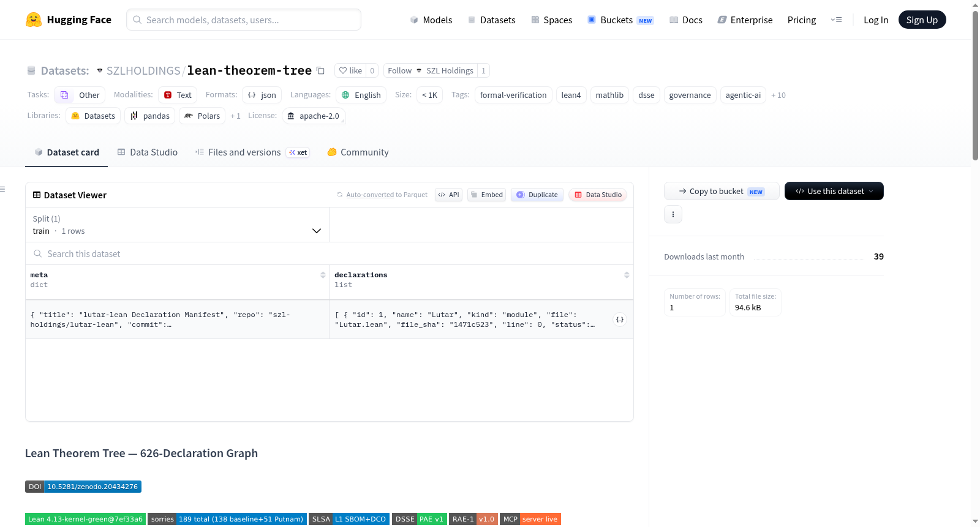Click the Hugging Face logo
This screenshot has width=980, height=527.
69,20
